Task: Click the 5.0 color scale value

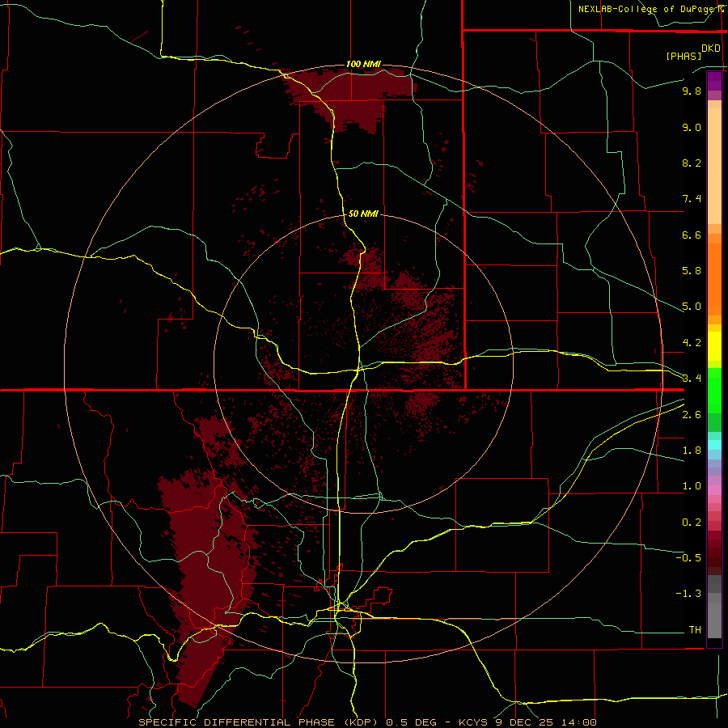Action: click(x=692, y=307)
